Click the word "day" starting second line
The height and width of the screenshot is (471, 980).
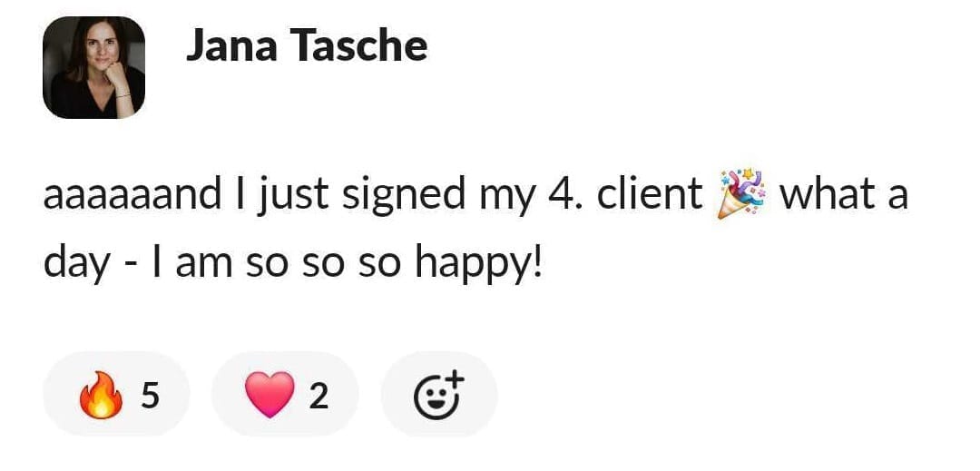(x=74, y=265)
